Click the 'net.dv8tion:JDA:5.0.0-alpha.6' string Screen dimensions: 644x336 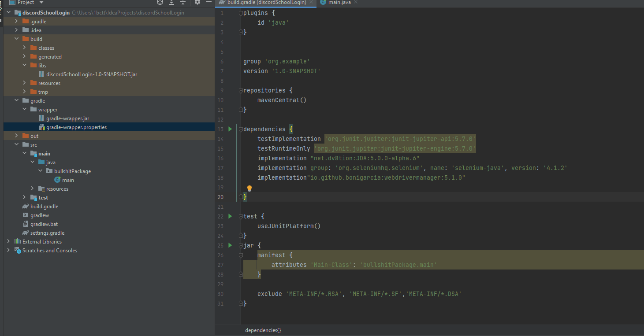(x=365, y=158)
